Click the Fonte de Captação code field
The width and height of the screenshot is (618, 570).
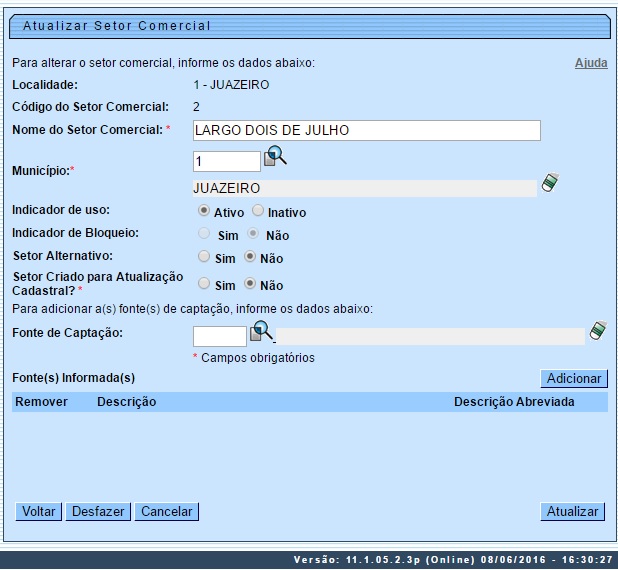(219, 336)
